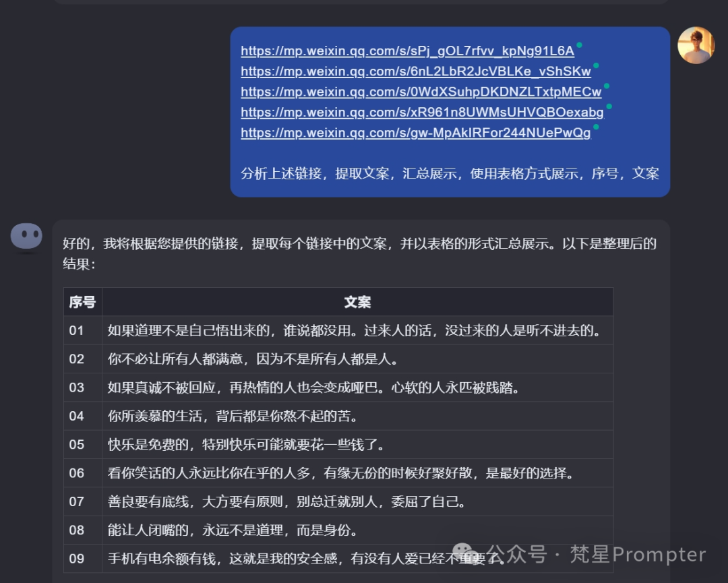This screenshot has width=728, height=583.
Task: Click green dot after the first link
Action: point(579,45)
